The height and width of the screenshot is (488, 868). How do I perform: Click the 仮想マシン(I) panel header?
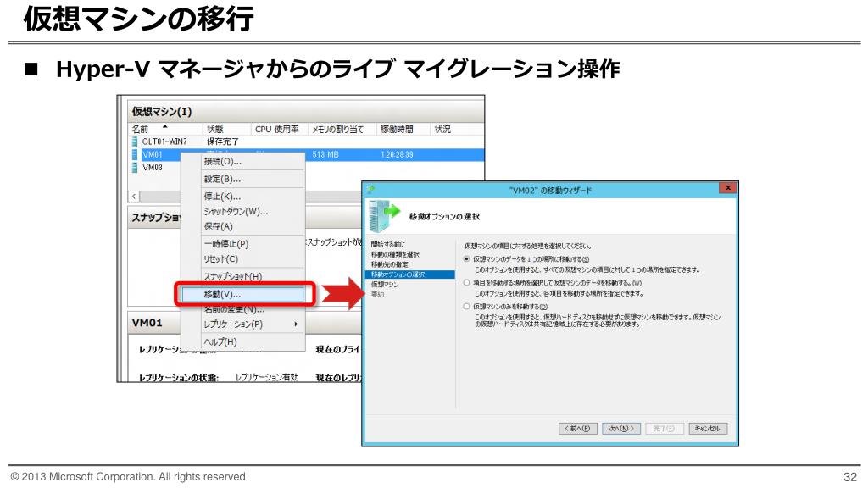(x=306, y=111)
